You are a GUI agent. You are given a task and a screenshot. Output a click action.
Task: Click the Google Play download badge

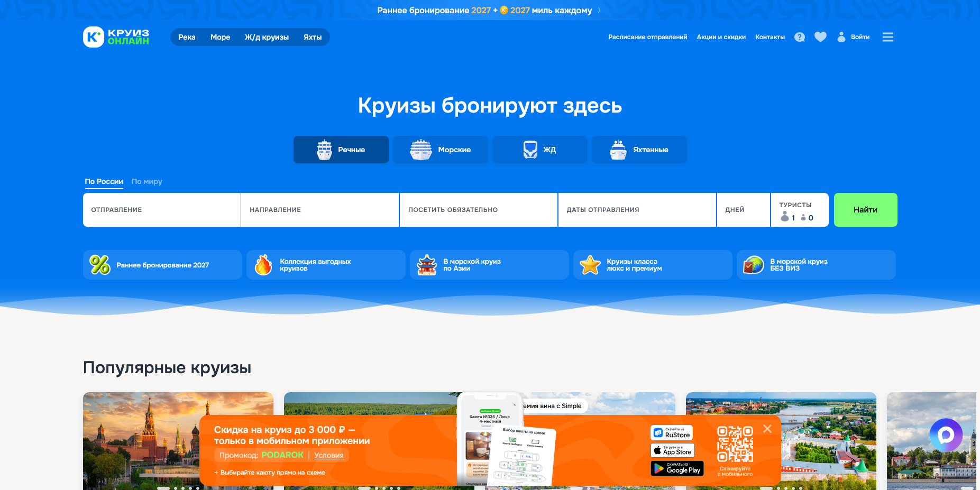(x=677, y=468)
